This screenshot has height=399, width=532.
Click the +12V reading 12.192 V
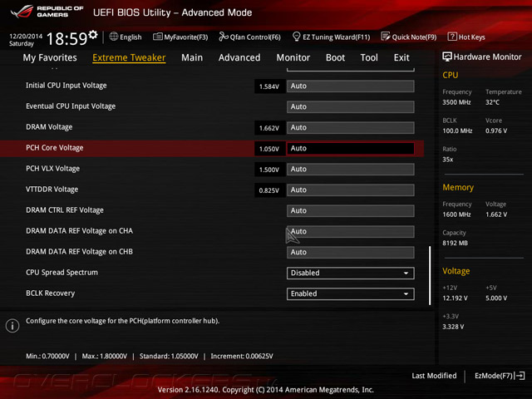click(455, 298)
